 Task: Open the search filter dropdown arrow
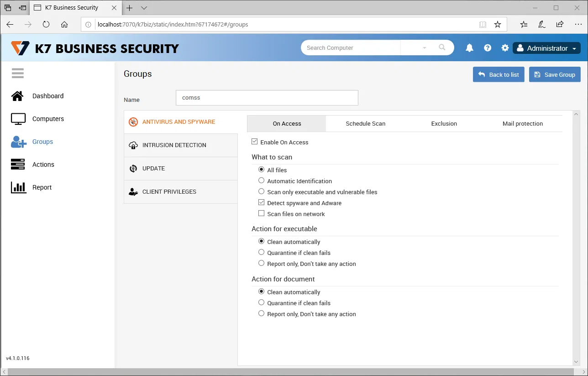[x=424, y=48]
